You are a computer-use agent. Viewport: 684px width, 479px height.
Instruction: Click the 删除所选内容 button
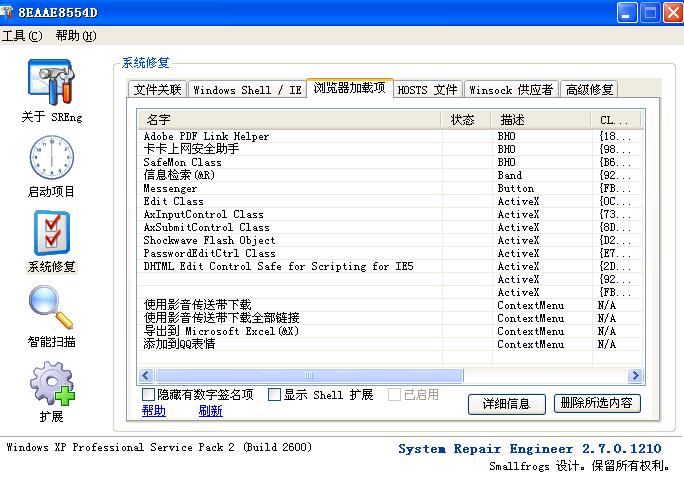(x=597, y=403)
